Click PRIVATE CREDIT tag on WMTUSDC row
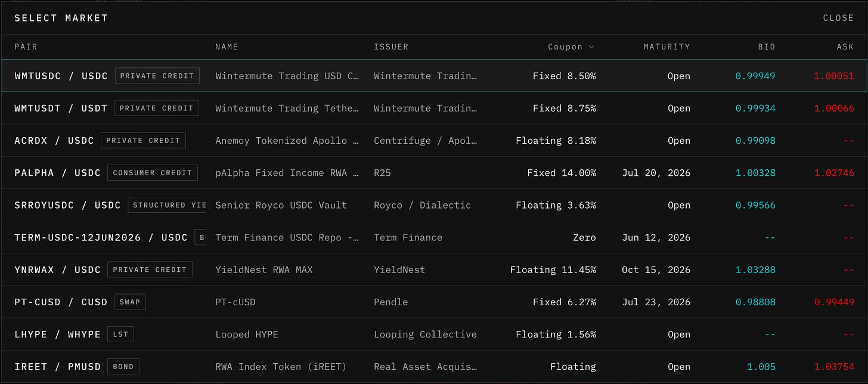 pos(157,76)
